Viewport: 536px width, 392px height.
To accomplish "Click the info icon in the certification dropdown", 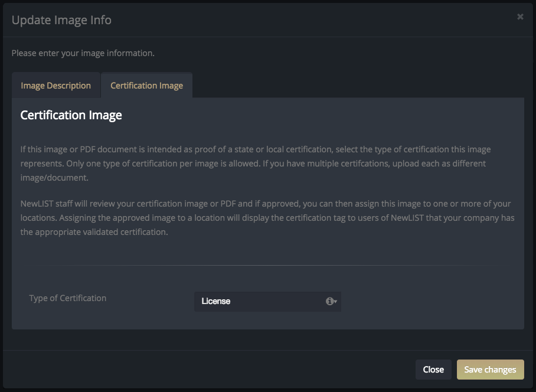I will tap(329, 301).
